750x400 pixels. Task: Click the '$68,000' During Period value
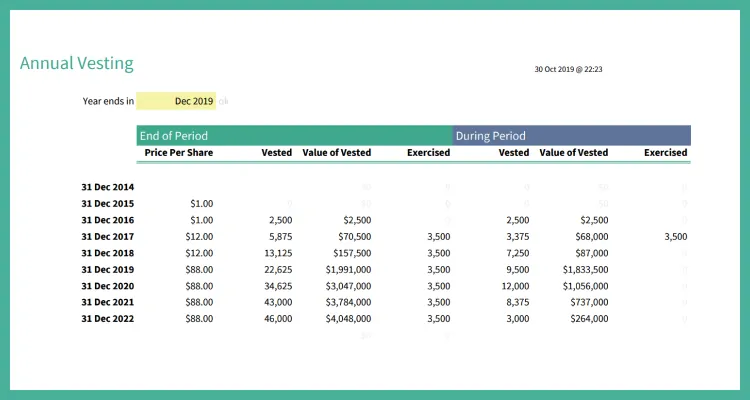[x=592, y=236]
